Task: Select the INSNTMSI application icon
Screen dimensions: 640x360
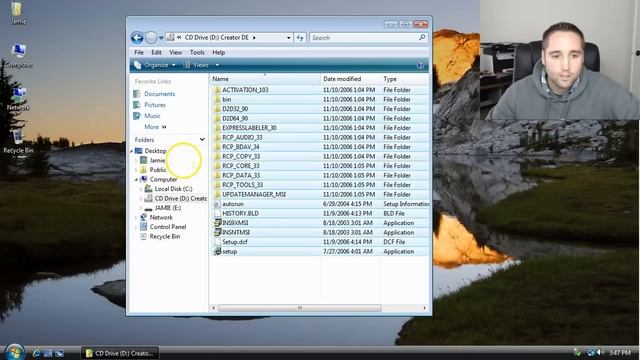Action: tap(217, 232)
